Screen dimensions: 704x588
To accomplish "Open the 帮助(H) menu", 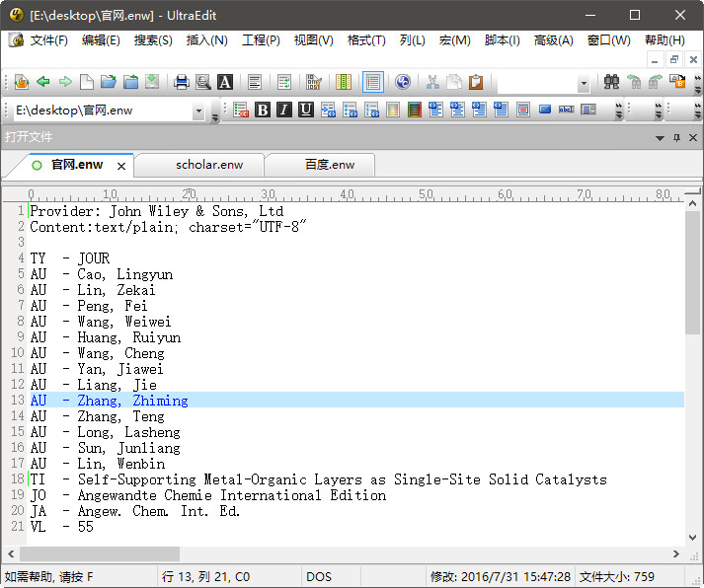I will tap(665, 40).
